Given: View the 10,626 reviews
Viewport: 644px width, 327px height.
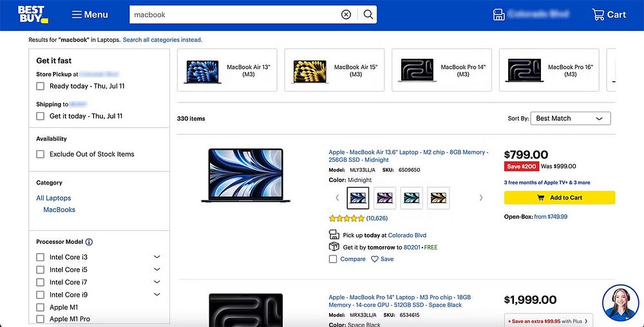Looking at the screenshot, I should (377, 219).
